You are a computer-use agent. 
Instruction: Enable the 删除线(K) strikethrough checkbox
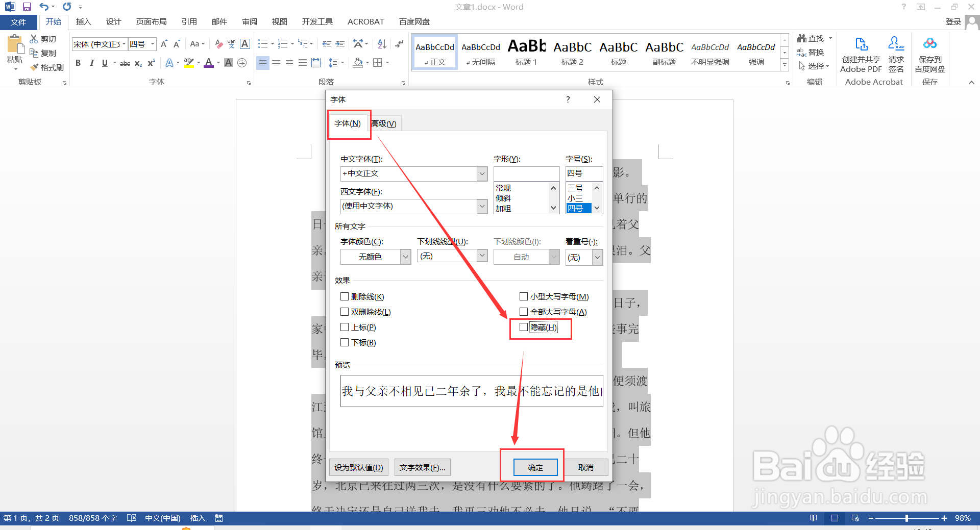(x=345, y=296)
